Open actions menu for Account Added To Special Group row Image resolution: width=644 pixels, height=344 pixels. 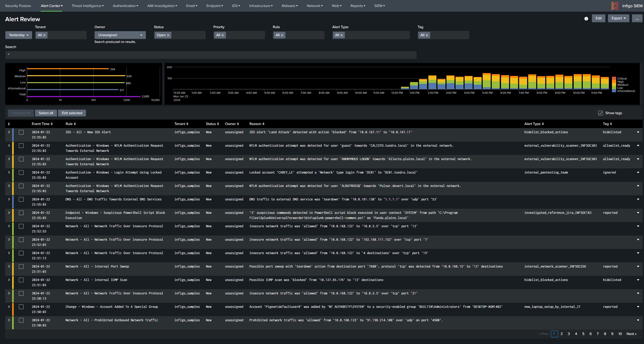pyautogui.click(x=638, y=307)
